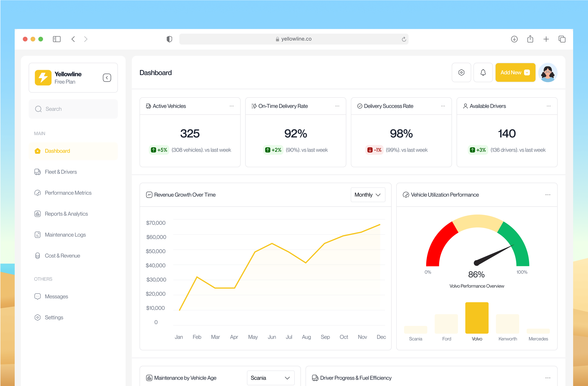The width and height of the screenshot is (588, 386).
Task: Click the privacy shield icon
Action: pyautogui.click(x=169, y=39)
